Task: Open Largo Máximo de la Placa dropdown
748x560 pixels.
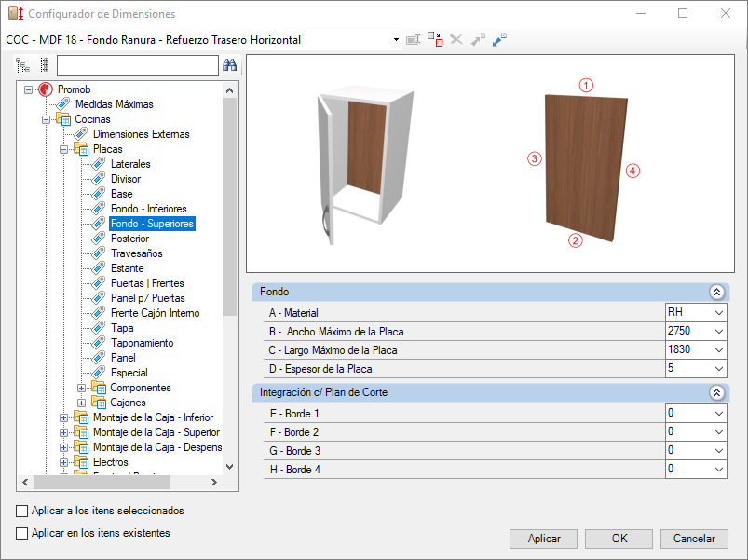Action: coord(719,350)
